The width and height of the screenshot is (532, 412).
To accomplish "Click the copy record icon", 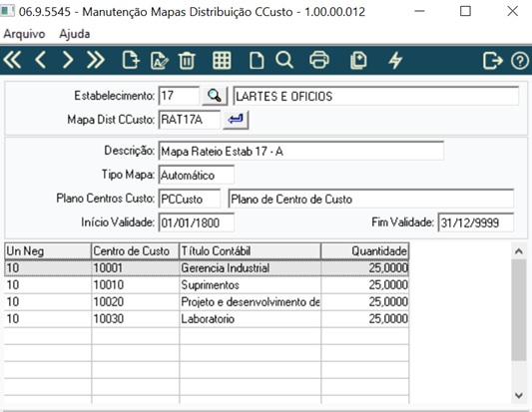I will [358, 61].
